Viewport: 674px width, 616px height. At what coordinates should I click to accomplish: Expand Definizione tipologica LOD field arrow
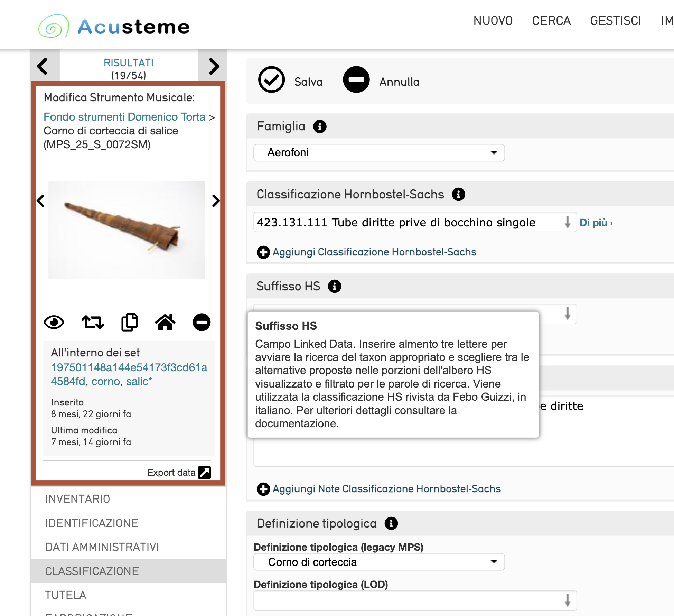pos(567,600)
